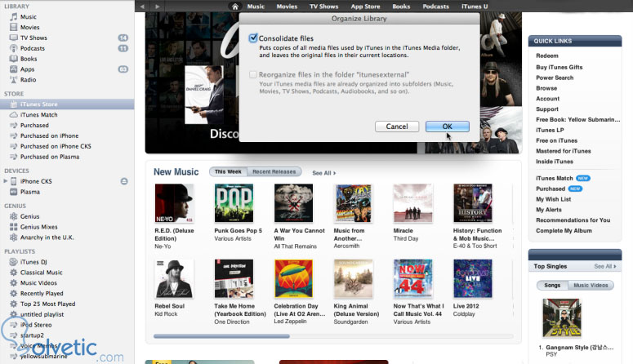Select Purchased on iPhone CKS icon

click(x=14, y=146)
